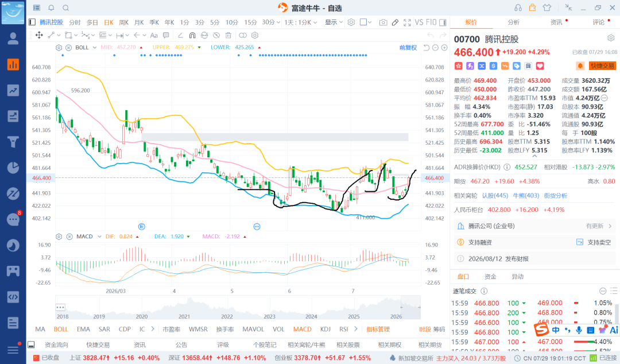
Task: Open MACD indicator settings gear
Action: 59,237
